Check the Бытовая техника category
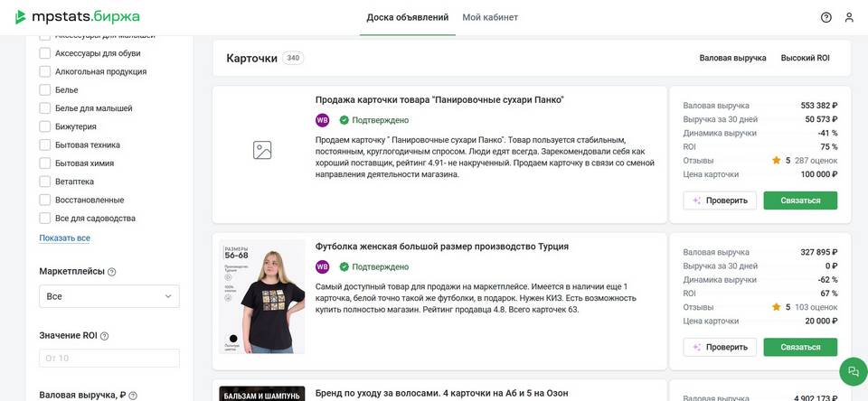The image size is (868, 401). [45, 145]
